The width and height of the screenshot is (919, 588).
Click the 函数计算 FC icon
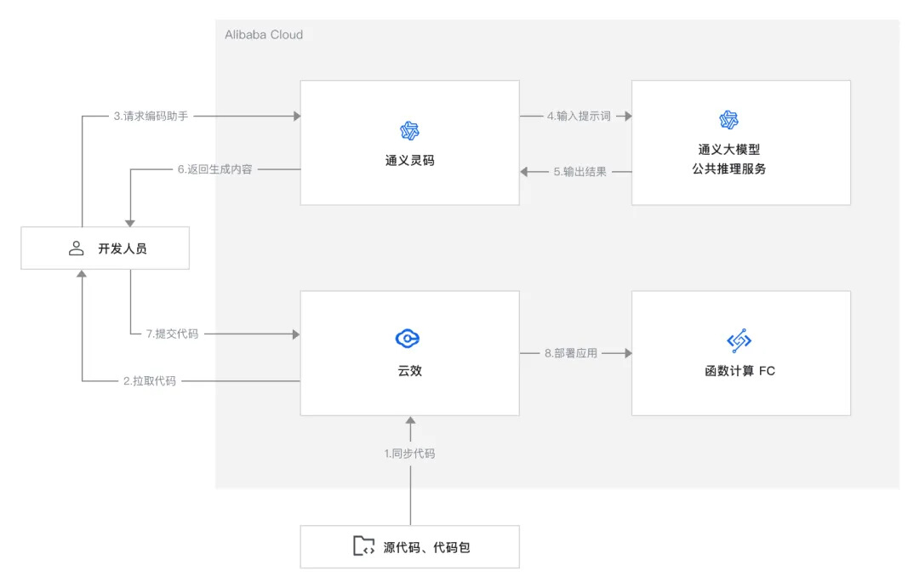click(739, 341)
